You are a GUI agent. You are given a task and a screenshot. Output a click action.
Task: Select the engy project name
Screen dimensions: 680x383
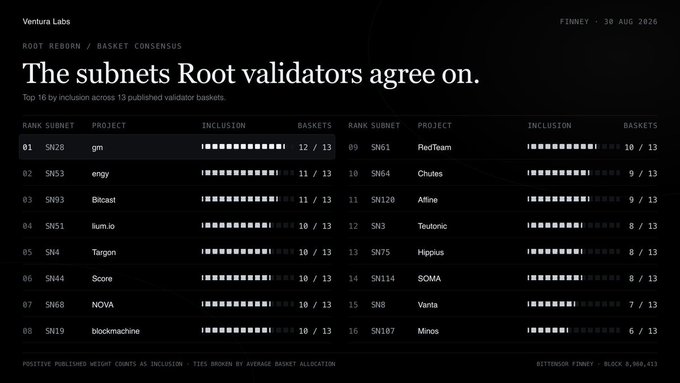[x=100, y=173]
